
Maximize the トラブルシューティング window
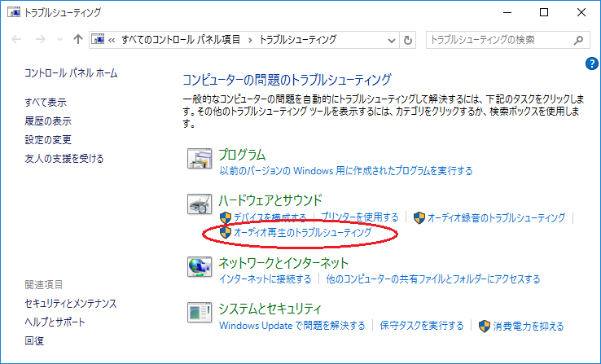pos(543,12)
